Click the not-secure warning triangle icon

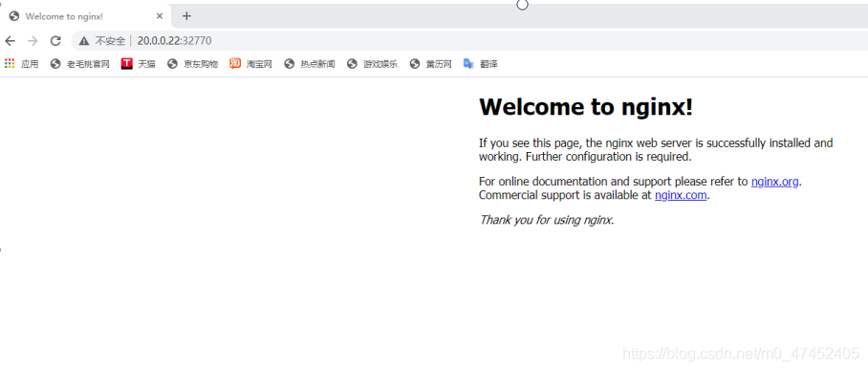click(83, 41)
